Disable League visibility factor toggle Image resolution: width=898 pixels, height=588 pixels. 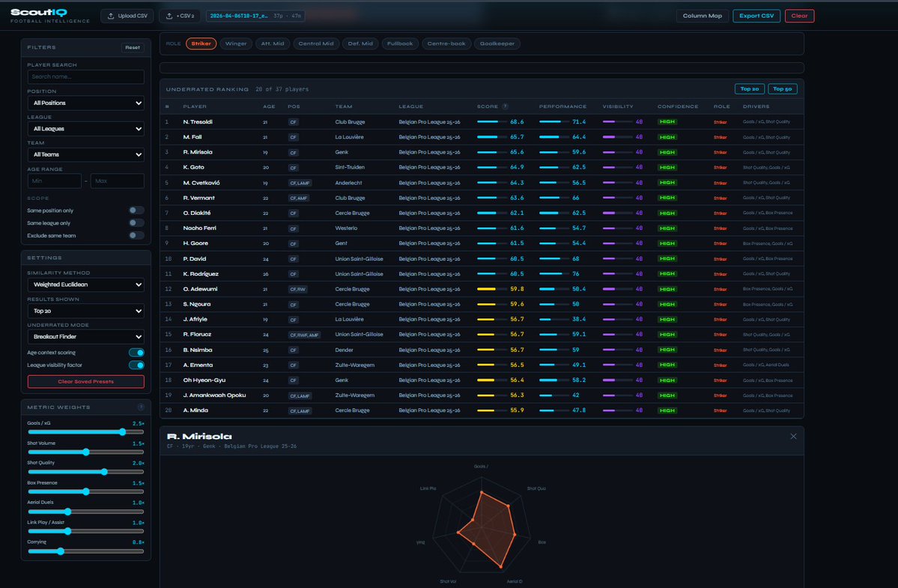click(136, 366)
